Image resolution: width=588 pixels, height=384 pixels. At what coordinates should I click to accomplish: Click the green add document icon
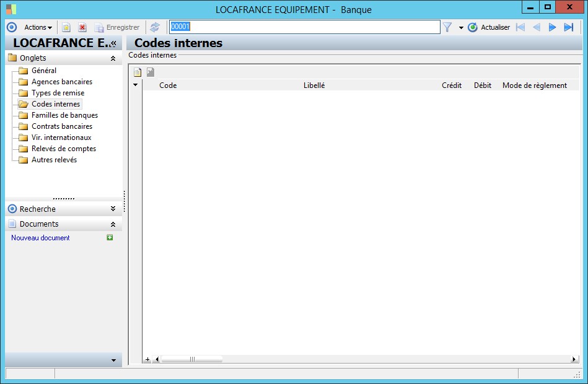[110, 237]
